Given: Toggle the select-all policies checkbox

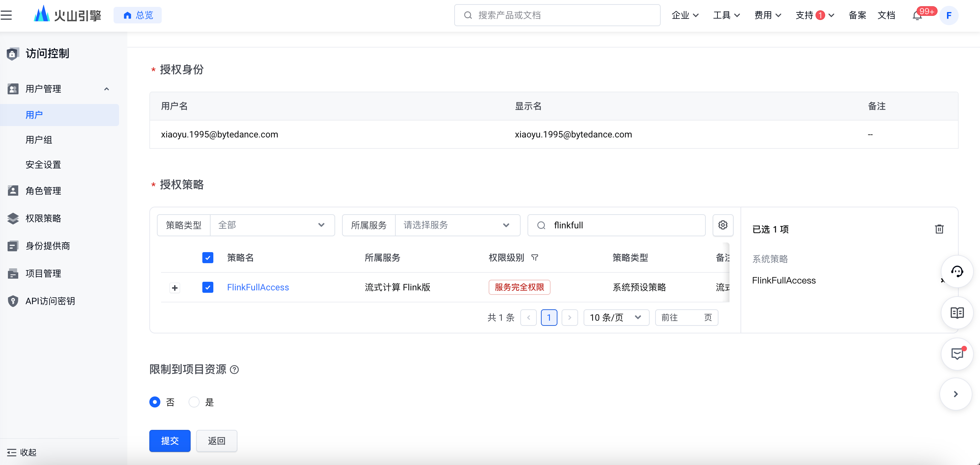Looking at the screenshot, I should coord(208,258).
